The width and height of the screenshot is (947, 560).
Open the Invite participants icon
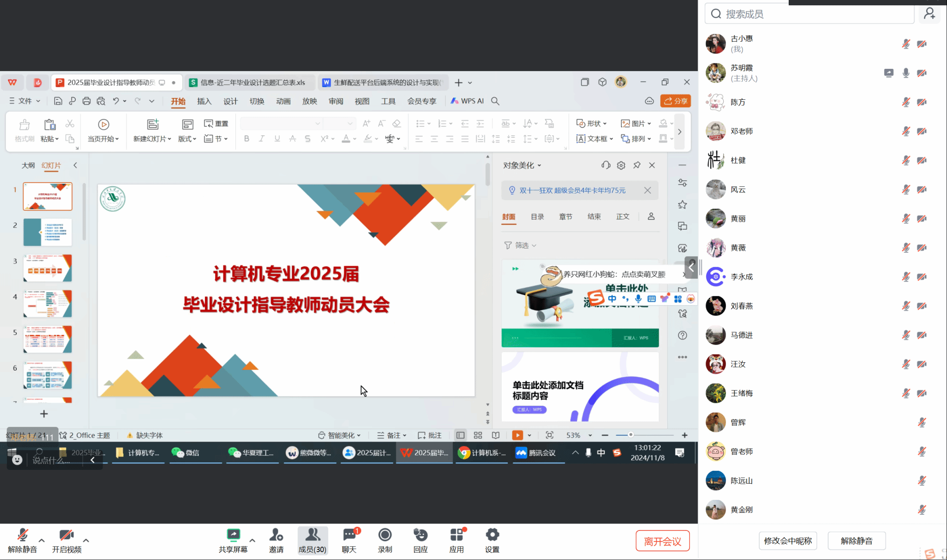tap(276, 536)
